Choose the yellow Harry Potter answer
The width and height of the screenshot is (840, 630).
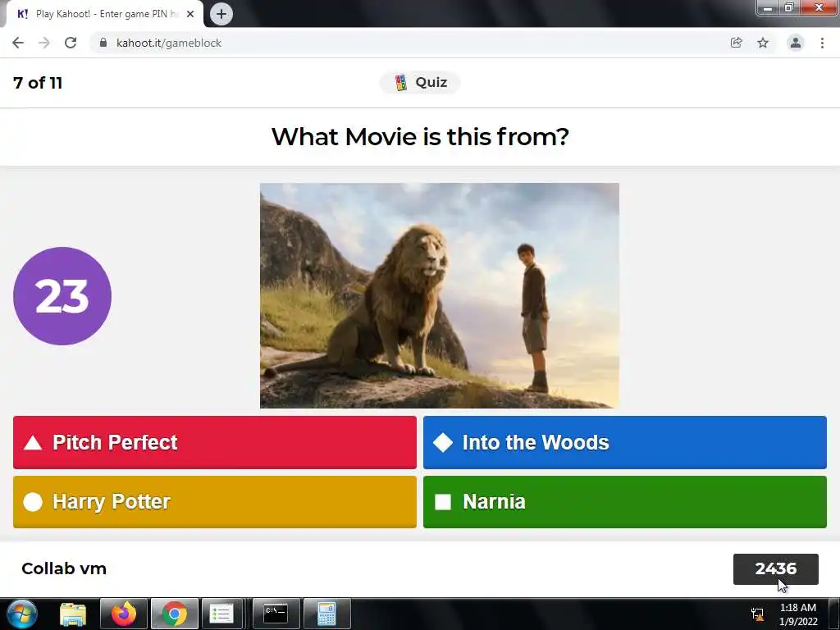tap(215, 502)
